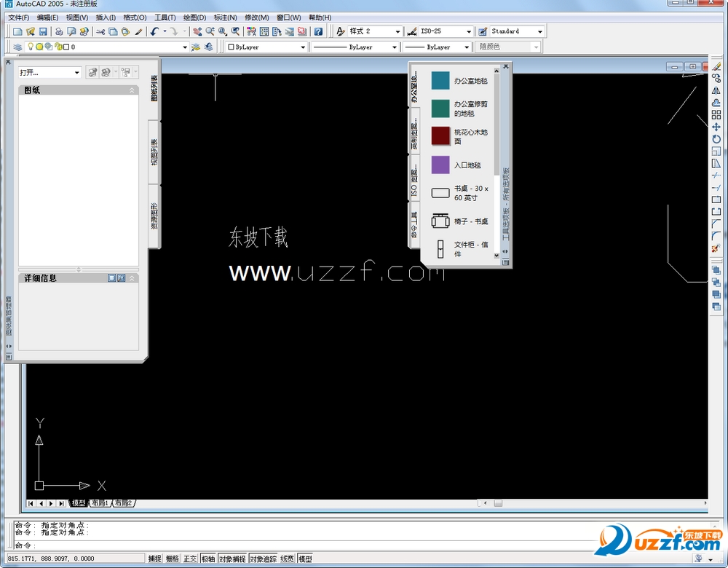The width and height of the screenshot is (728, 568).
Task: Open the ByLayer linetype dropdown
Action: (x=394, y=47)
